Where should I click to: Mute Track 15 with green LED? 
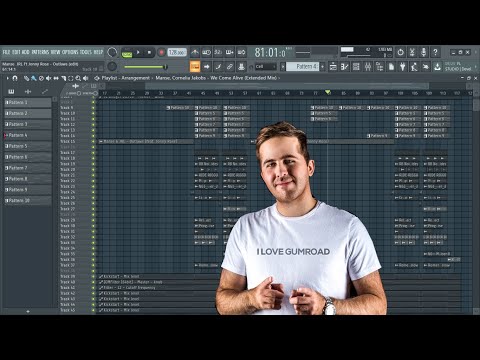click(93, 141)
